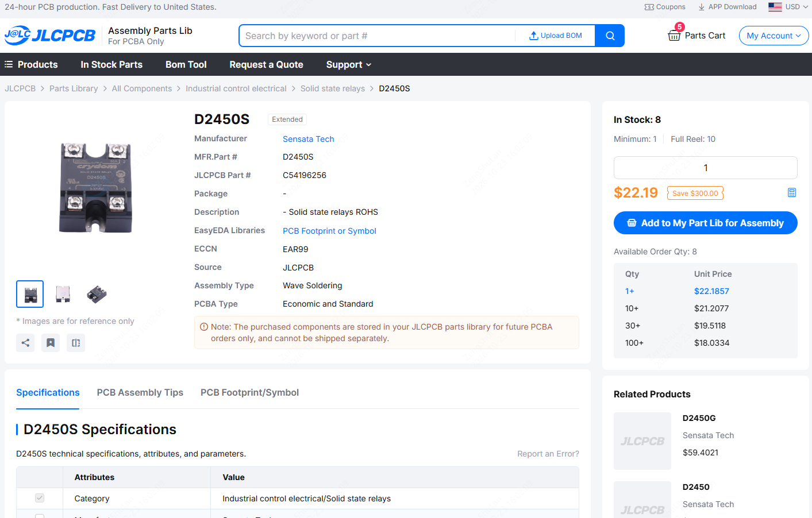
Task: Click Industrial control electrical breadcrumb
Action: coord(236,88)
